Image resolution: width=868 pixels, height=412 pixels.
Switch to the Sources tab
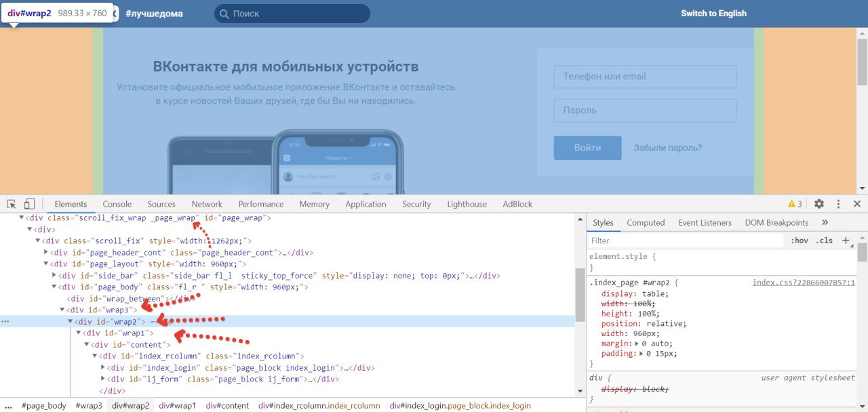[161, 204]
